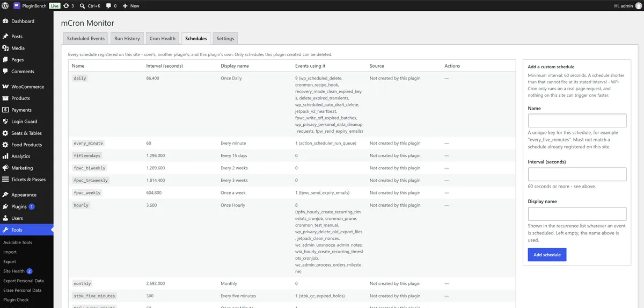Click the Plugins plug icon
Screen dimensions: 644x308
point(5,206)
